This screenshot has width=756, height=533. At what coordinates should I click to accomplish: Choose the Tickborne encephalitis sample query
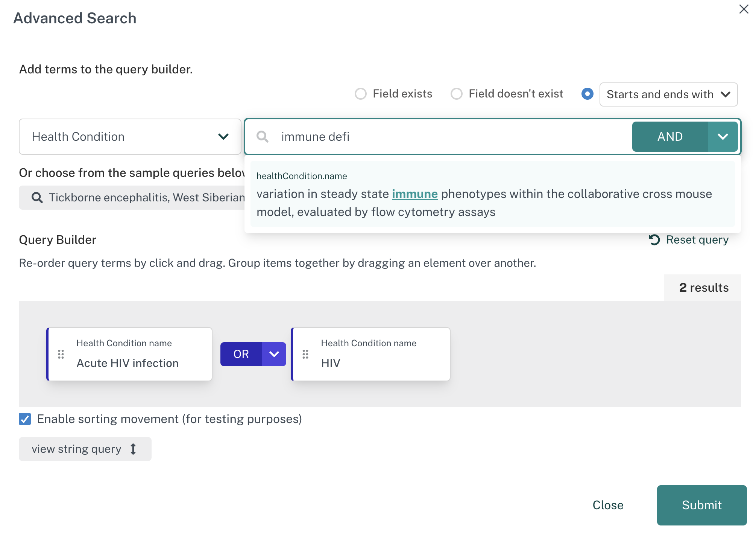coord(132,198)
